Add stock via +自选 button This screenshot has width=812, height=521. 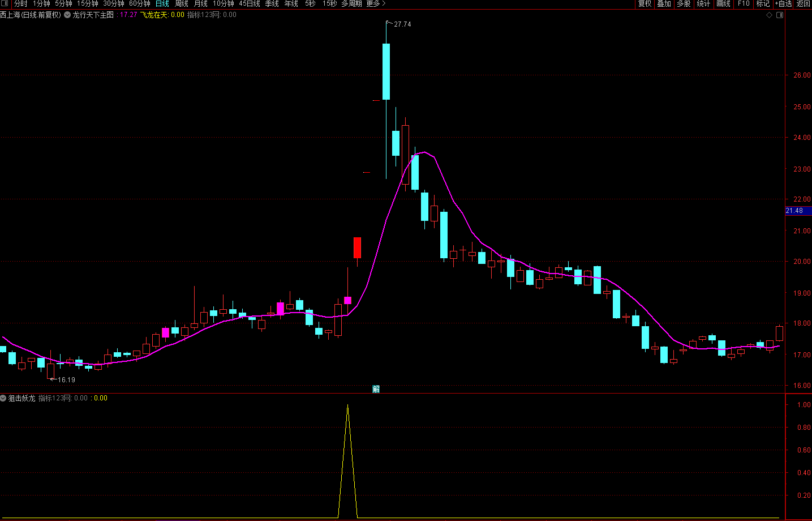point(784,4)
